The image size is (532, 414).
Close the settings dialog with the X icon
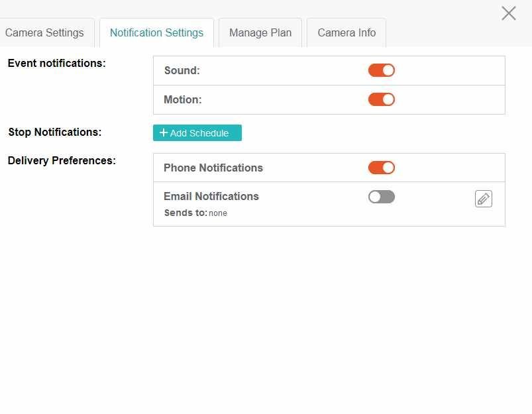point(509,13)
